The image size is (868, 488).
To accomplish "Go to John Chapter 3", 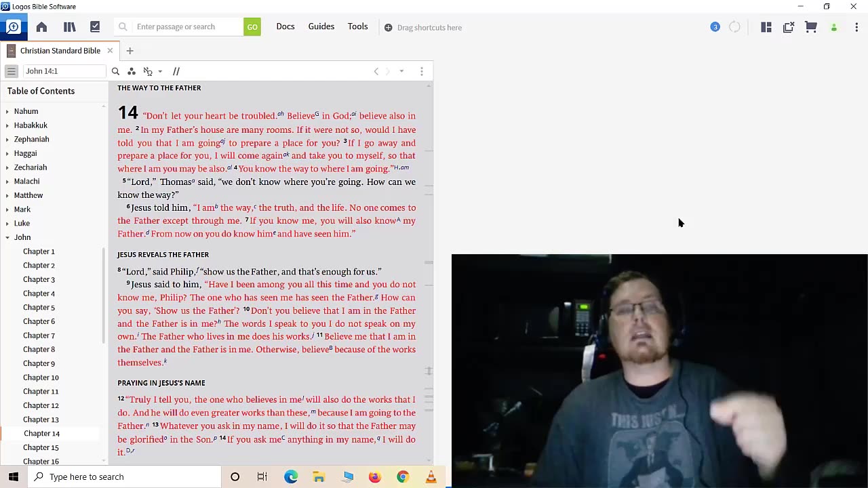I will (39, 279).
